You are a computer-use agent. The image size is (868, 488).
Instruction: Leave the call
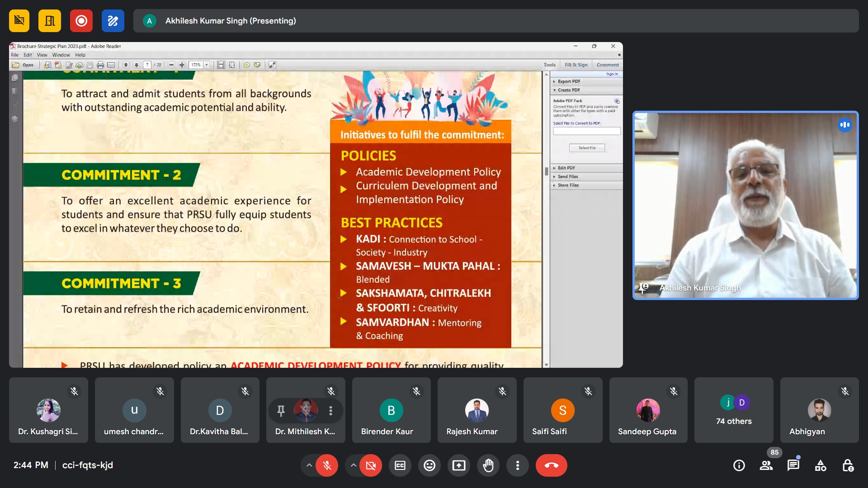pos(551,465)
